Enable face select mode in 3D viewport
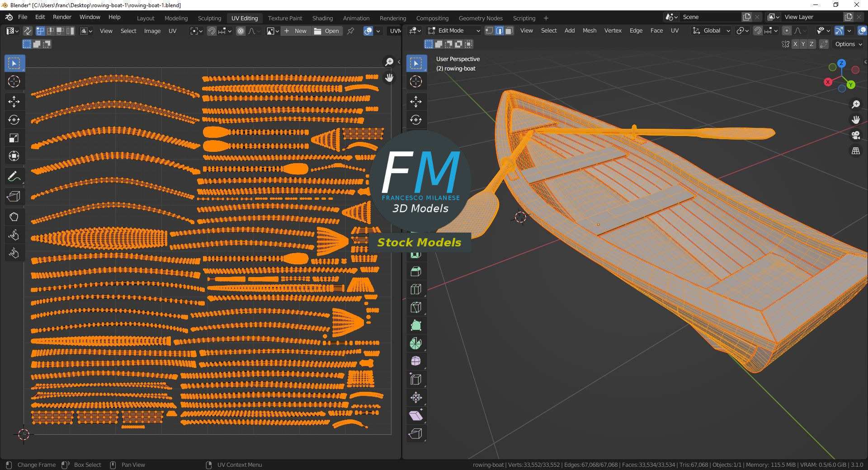 (x=509, y=31)
